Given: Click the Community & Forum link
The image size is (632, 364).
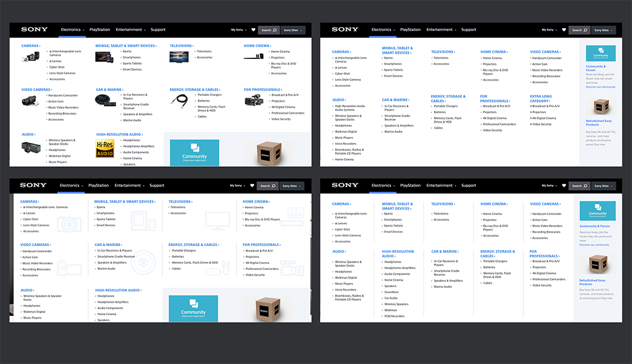Looking at the screenshot, I should [x=594, y=226].
